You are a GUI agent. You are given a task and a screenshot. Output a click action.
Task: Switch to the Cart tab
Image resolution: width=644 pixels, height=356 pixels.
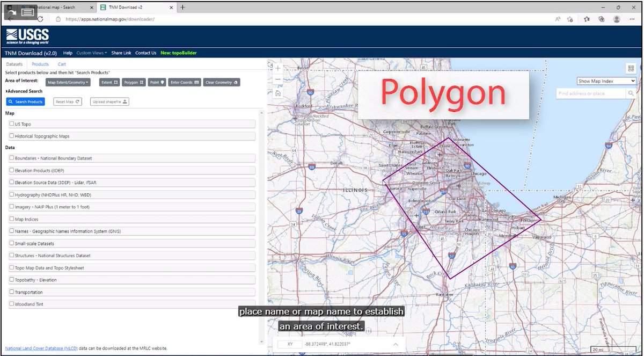click(62, 64)
